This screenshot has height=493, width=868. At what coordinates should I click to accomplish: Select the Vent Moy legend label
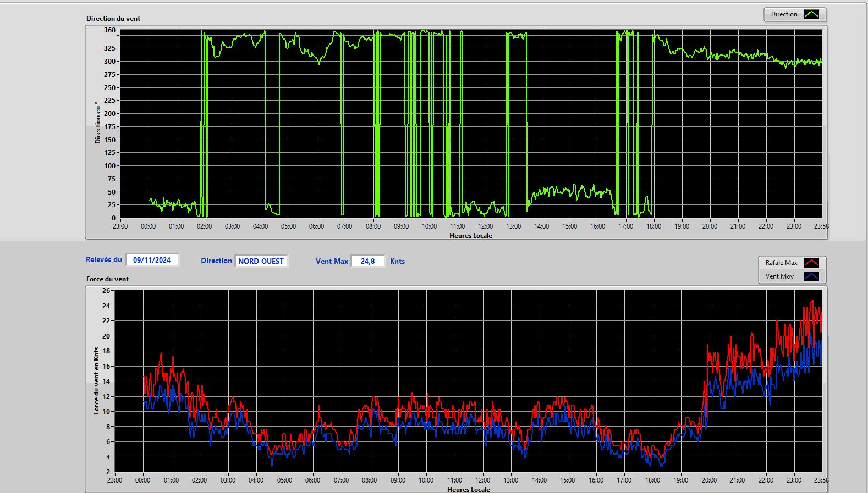click(x=779, y=276)
